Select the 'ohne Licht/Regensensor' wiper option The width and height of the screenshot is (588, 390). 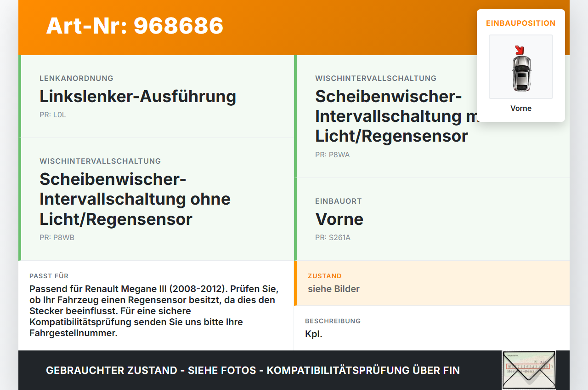(x=135, y=199)
